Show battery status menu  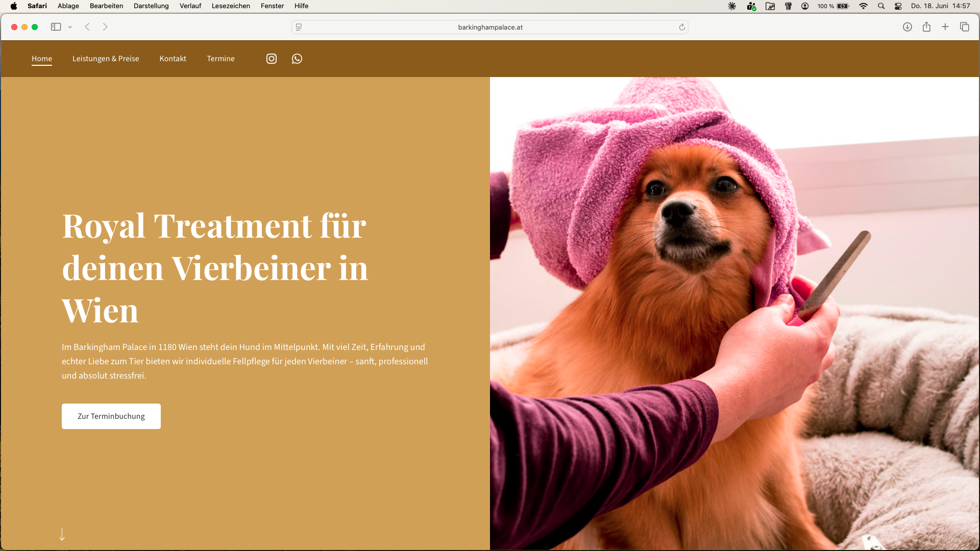pyautogui.click(x=833, y=6)
